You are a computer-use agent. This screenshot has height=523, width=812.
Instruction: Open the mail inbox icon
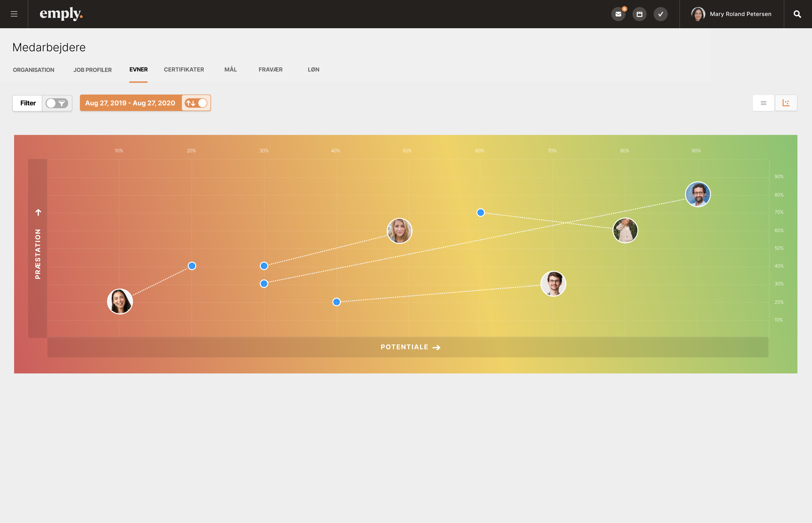click(x=618, y=14)
